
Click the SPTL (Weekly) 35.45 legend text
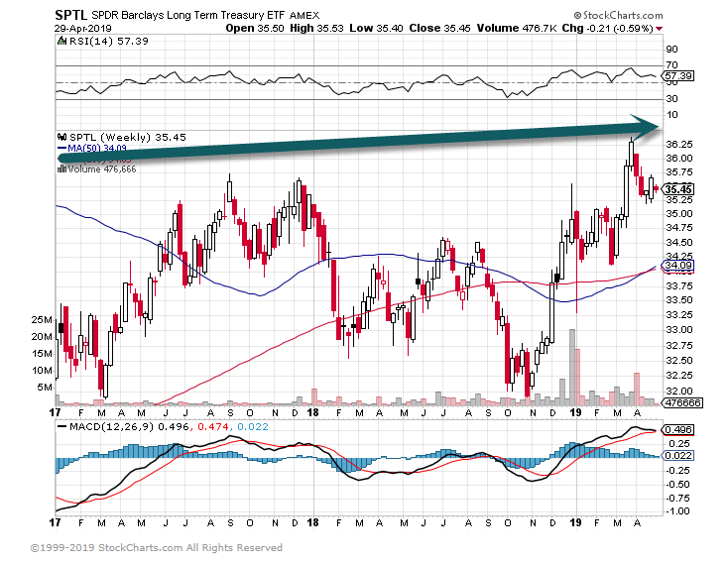[x=128, y=137]
